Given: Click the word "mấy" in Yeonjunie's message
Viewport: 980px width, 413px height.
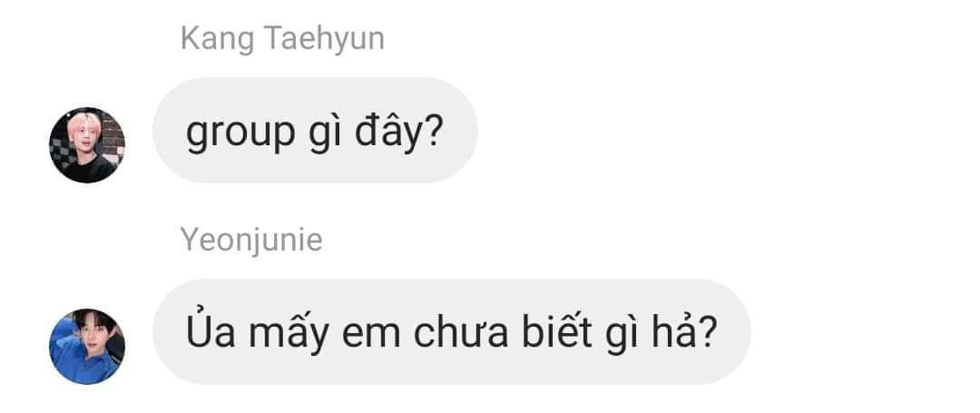Looking at the screenshot, I should coord(289,334).
